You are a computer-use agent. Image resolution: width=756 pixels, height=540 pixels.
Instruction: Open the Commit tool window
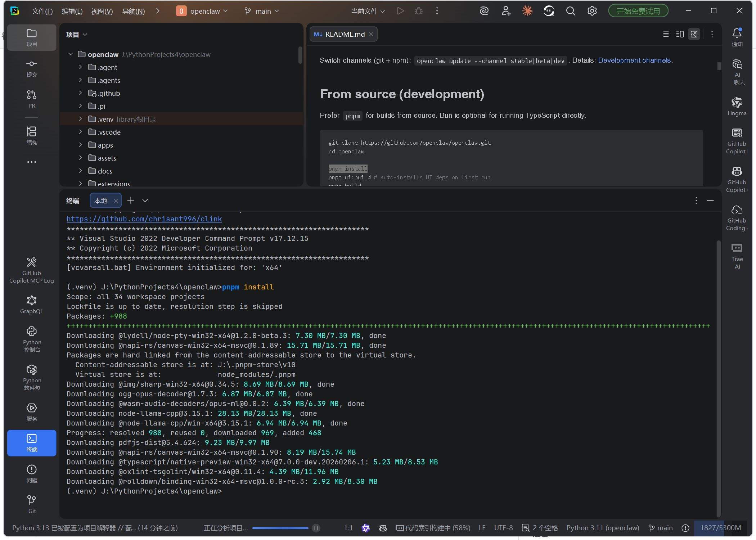tap(32, 68)
